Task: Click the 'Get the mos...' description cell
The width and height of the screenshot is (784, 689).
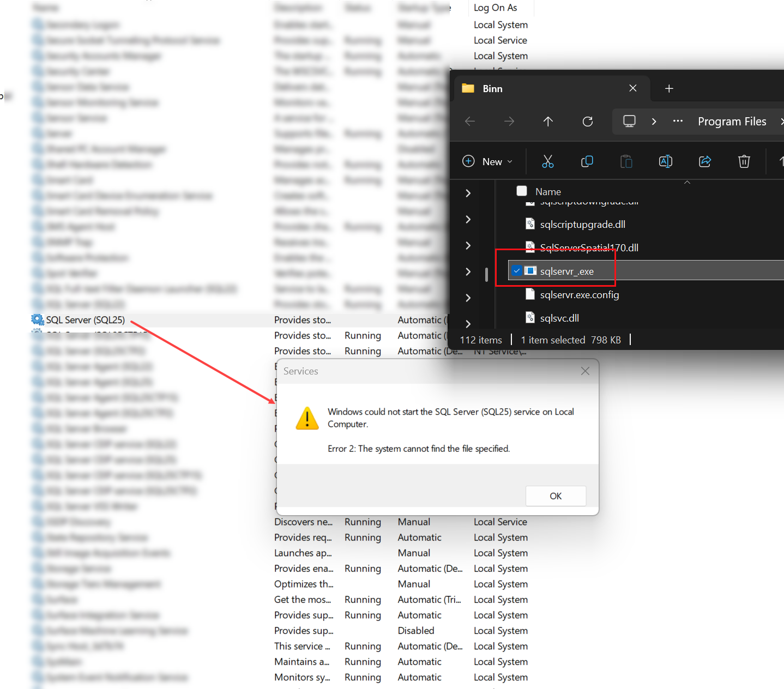Action: tap(303, 600)
